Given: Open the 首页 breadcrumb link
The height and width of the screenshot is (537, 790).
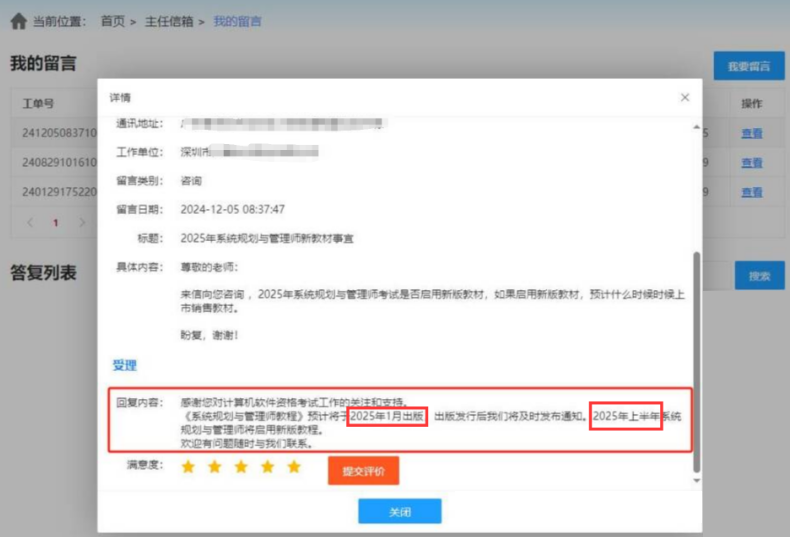Looking at the screenshot, I should click(112, 21).
